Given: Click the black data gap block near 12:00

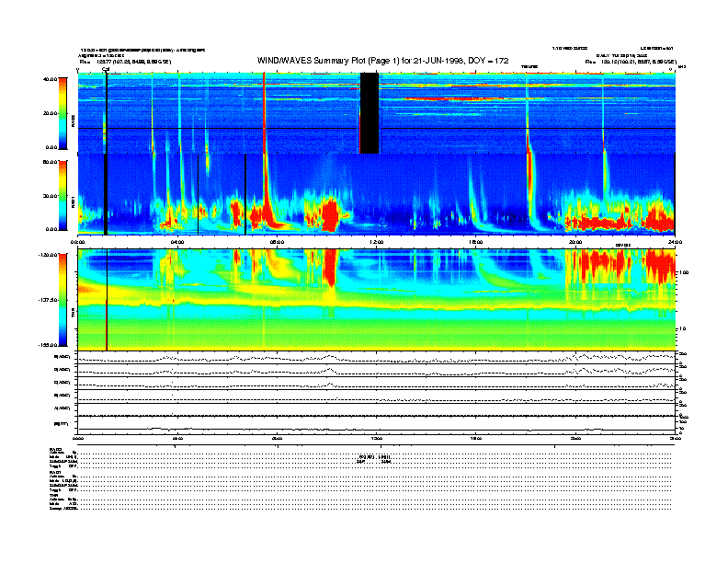Looking at the screenshot, I should click(370, 113).
